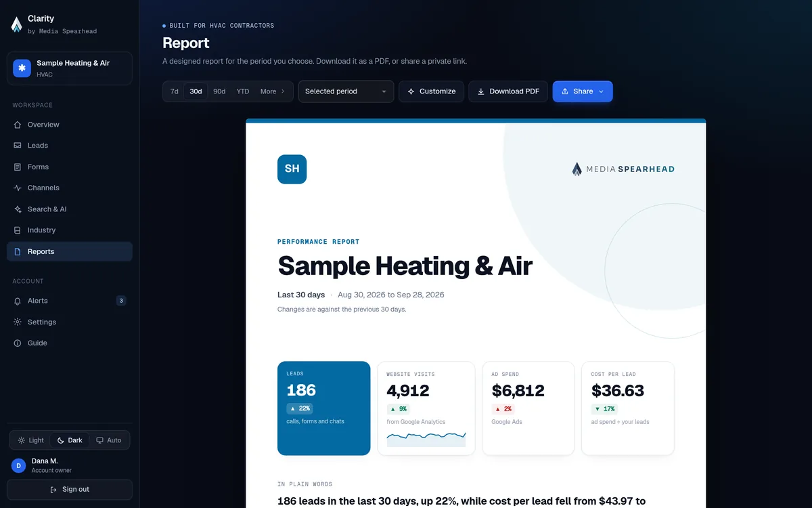Click the Ad Spend 2% change badge
812x508 pixels.
(x=502, y=409)
